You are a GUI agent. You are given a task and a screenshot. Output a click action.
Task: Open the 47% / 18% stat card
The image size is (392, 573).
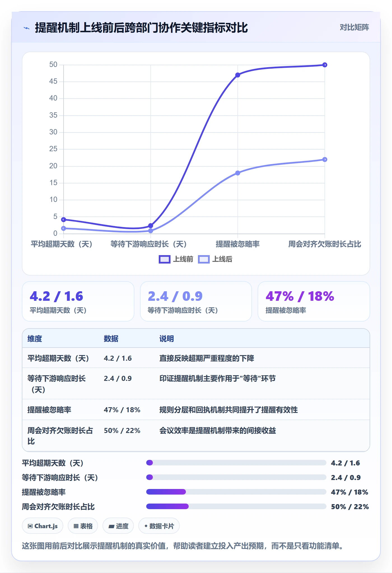pos(314,301)
